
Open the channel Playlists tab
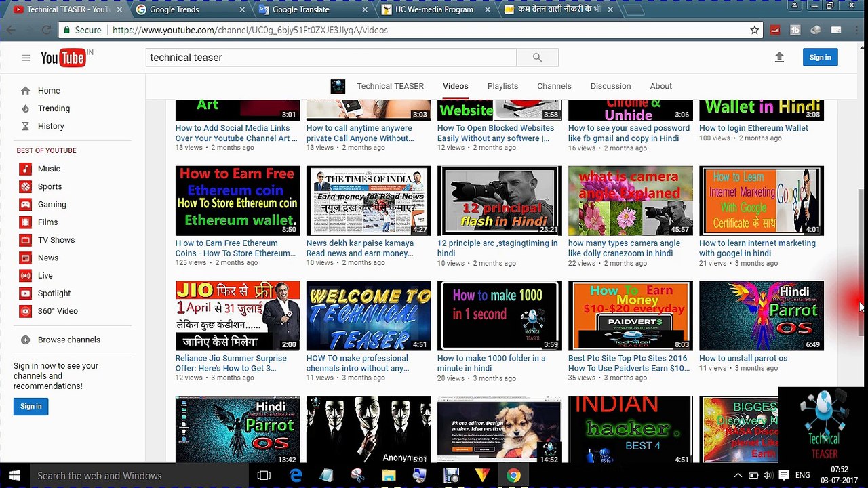coord(502,86)
